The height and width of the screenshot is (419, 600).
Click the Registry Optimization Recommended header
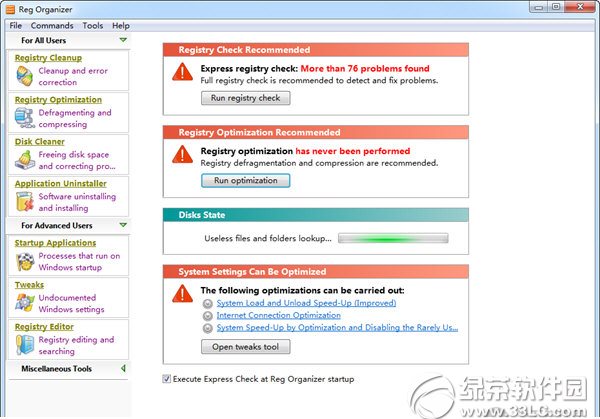316,132
